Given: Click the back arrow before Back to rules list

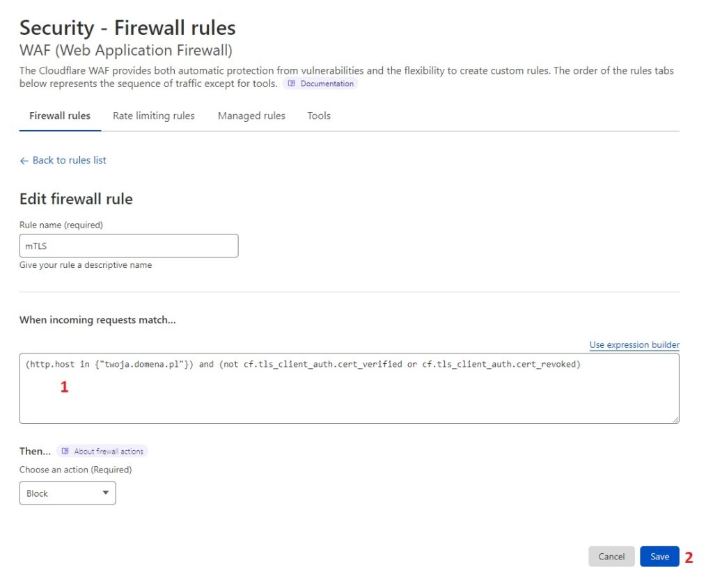Looking at the screenshot, I should pyautogui.click(x=24, y=160).
